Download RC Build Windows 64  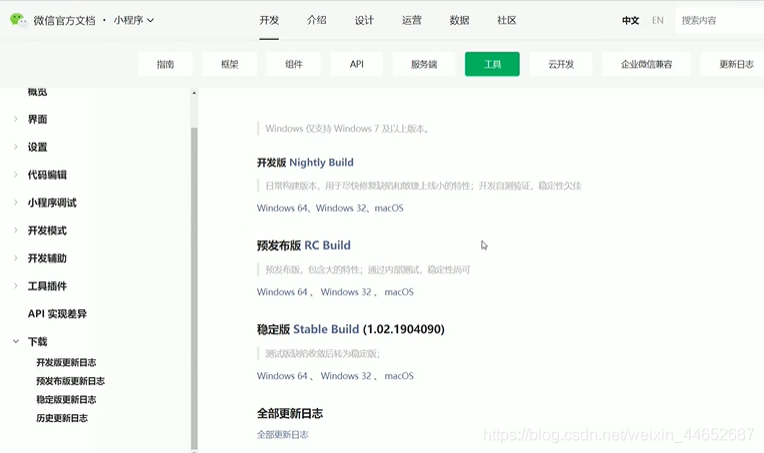[x=282, y=292]
